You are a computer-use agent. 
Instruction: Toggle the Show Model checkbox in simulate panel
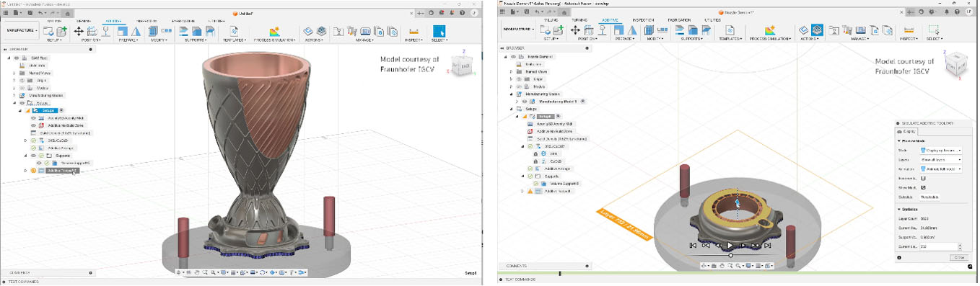923,187
